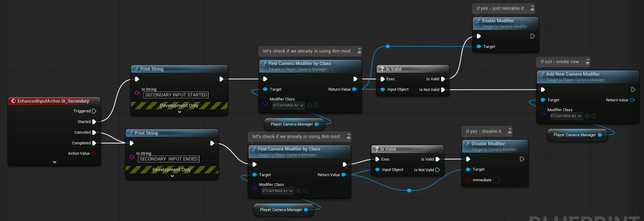Image resolution: width=644 pixels, height=221 pixels.
Task: Click the red Action Value output pin
Action: pyautogui.click(x=93, y=154)
